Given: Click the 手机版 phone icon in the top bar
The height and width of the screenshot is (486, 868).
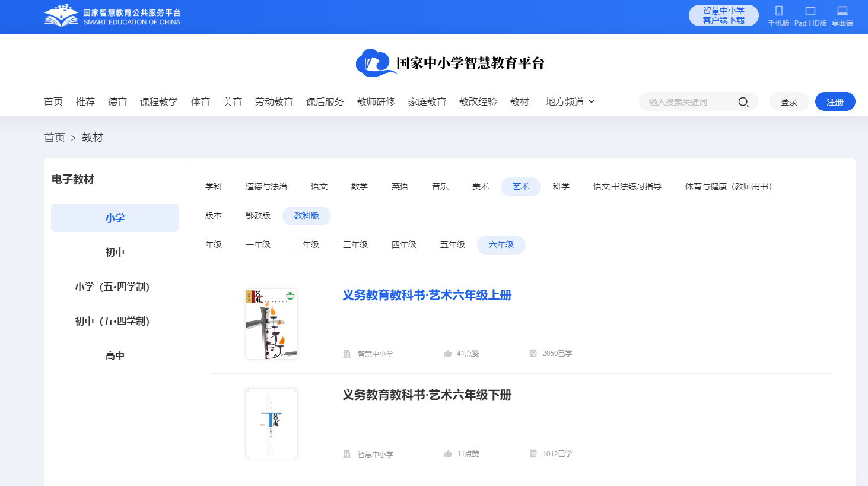Looking at the screenshot, I should (778, 11).
